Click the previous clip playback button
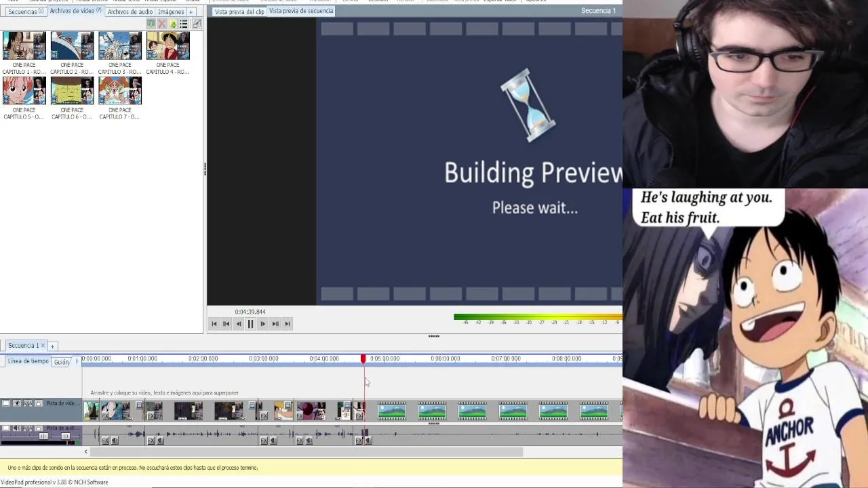Viewport: 868px width, 488px height. point(226,324)
